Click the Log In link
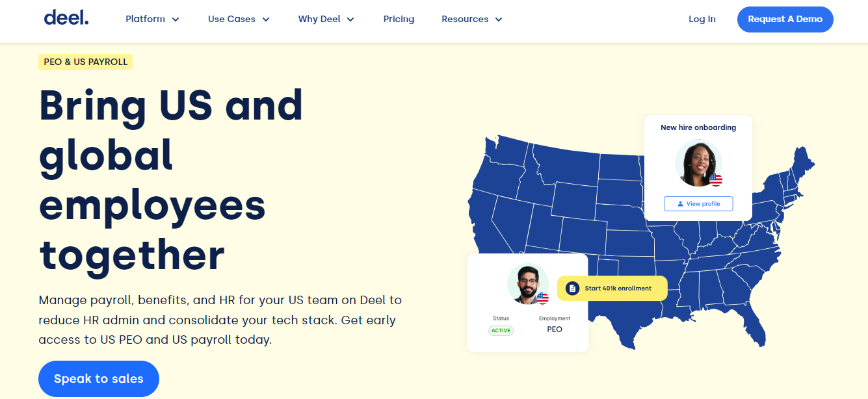Viewport: 868px width, 399px height. click(702, 19)
